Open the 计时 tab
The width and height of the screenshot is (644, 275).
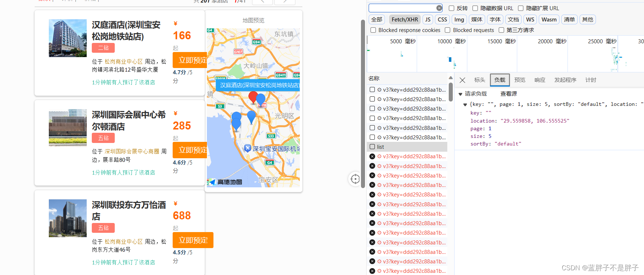(591, 80)
